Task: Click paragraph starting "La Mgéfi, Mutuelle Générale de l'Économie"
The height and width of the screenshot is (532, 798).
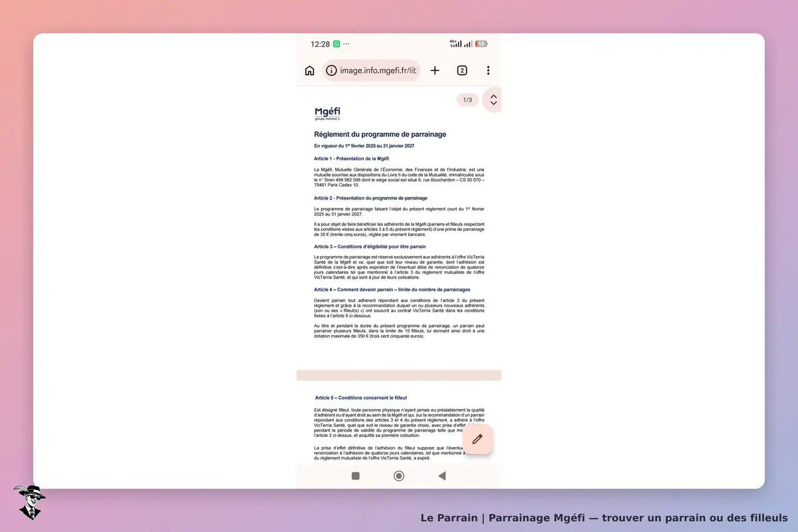Action: [399, 178]
